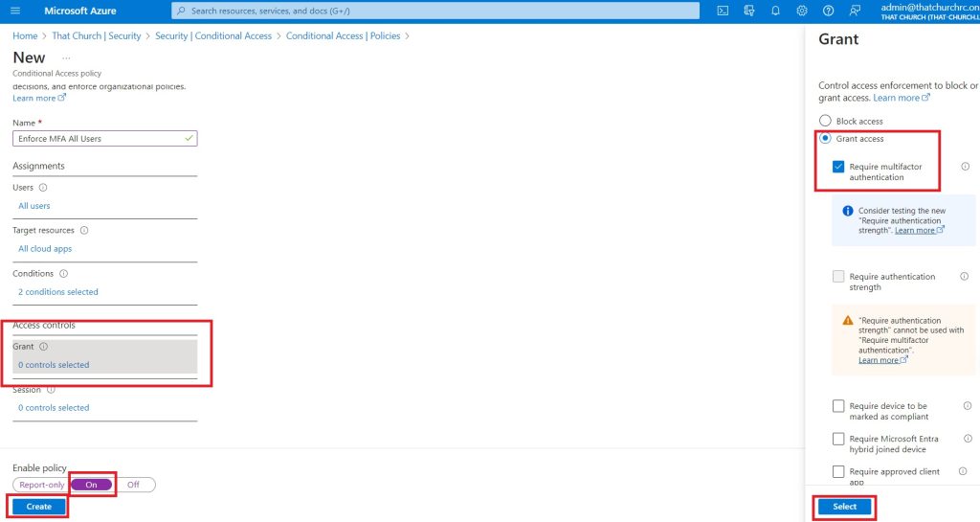This screenshot has height=522, width=980.
Task: Click the info icon next to Conditions
Action: 63,273
